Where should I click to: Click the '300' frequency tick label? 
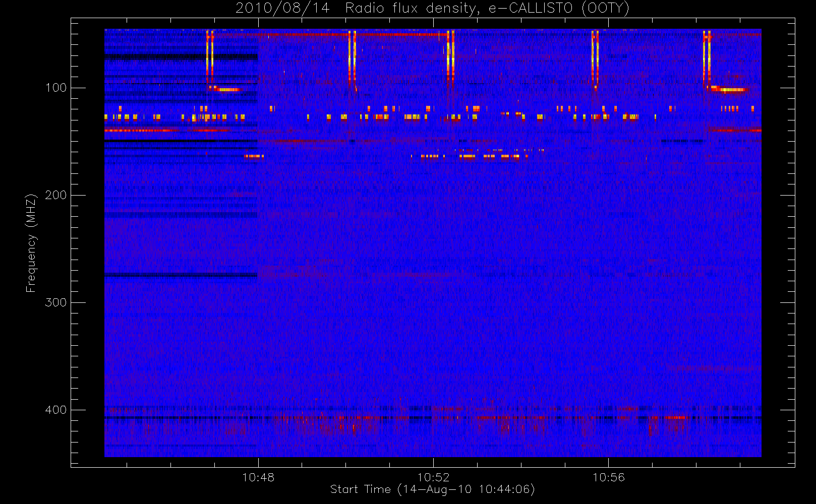point(56,302)
